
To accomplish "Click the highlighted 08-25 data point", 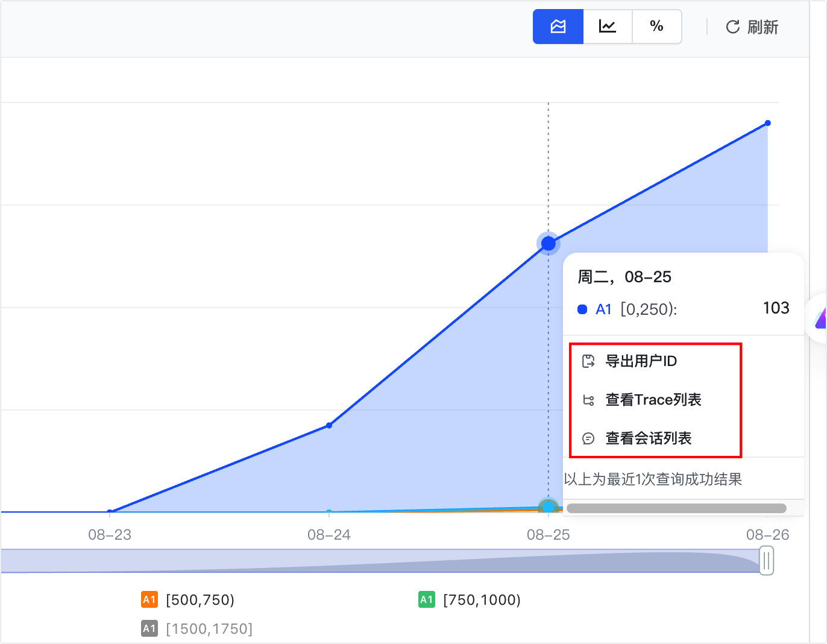I will pos(549,244).
